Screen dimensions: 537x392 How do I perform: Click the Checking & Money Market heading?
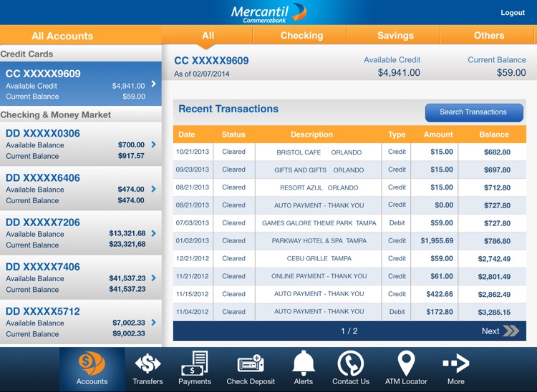click(x=55, y=114)
